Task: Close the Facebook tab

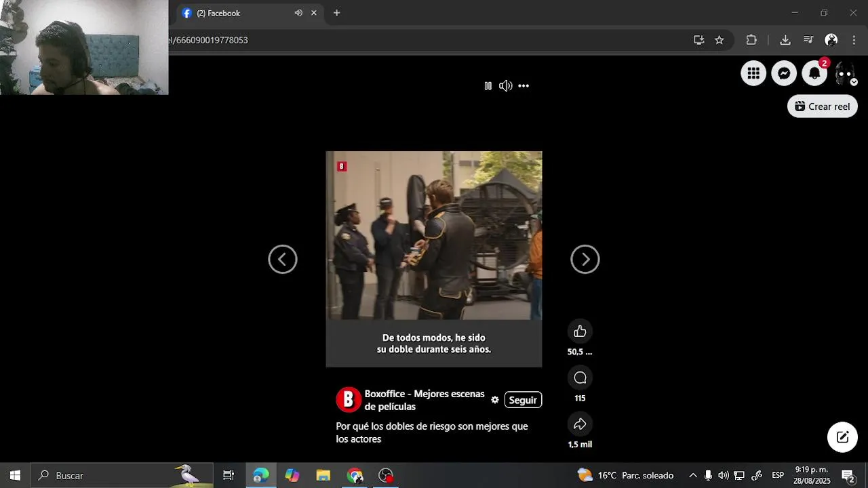Action: (313, 13)
